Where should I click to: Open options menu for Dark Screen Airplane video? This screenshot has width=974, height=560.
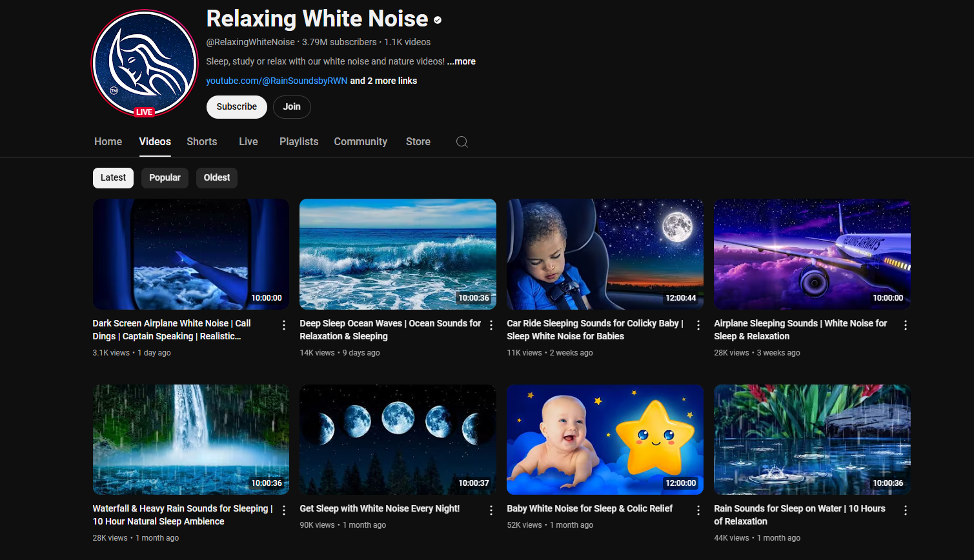pos(284,325)
